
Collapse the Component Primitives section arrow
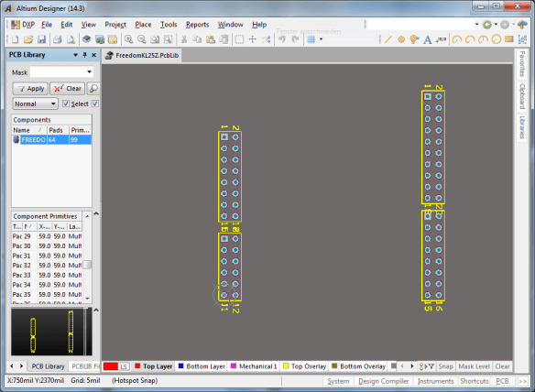(x=96, y=214)
